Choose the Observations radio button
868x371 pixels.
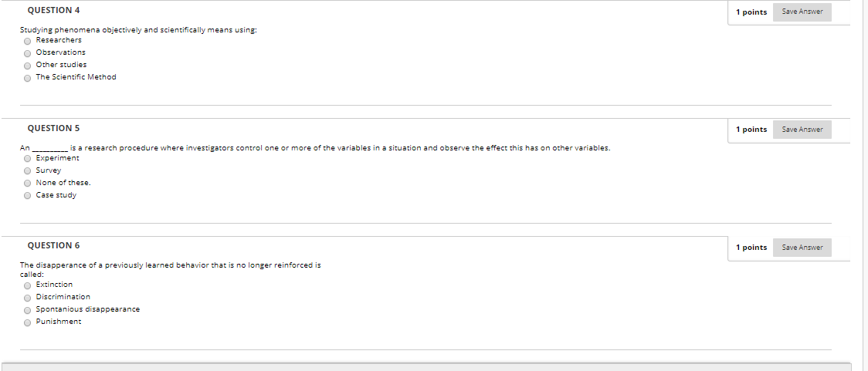[27, 54]
